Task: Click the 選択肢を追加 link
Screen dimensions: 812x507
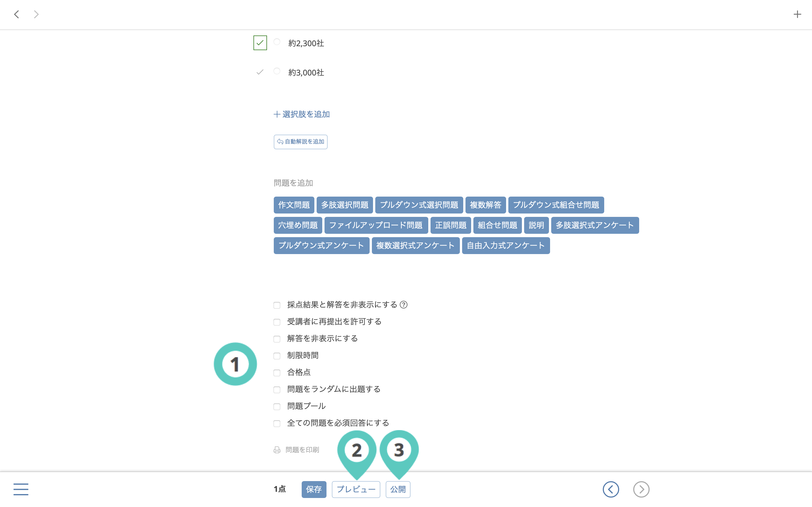Action: (302, 114)
